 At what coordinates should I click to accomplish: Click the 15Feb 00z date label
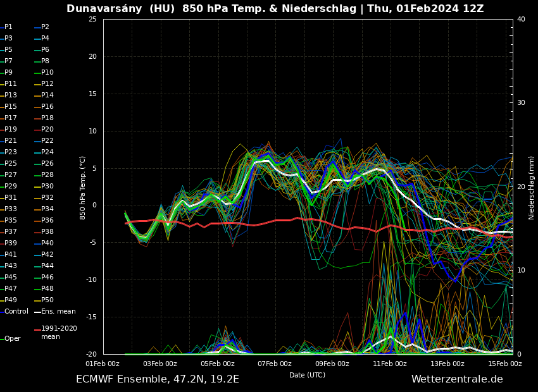coord(504,364)
